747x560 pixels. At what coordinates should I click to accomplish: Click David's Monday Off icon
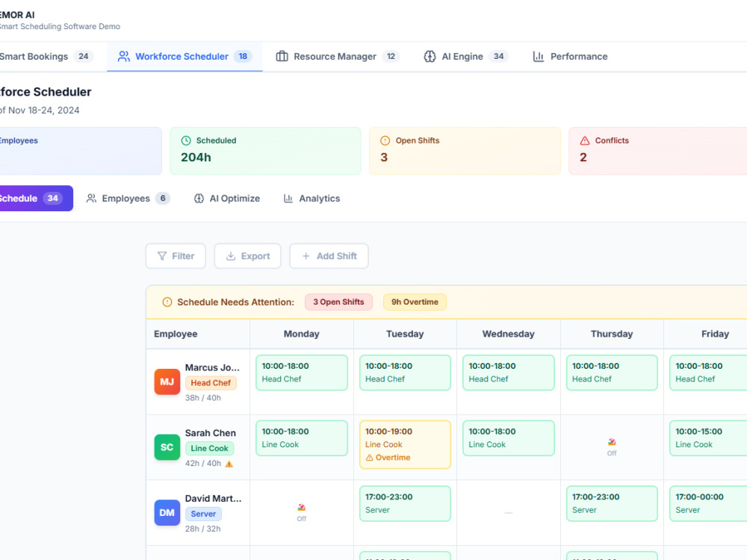coord(302,508)
